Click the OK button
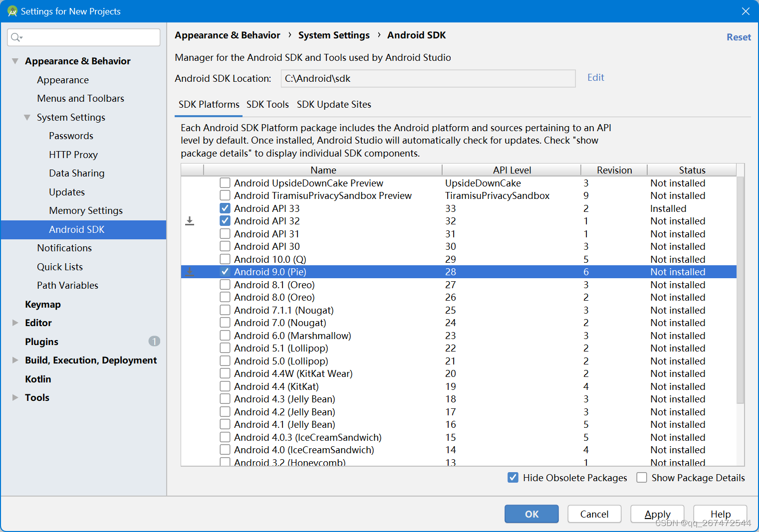The image size is (759, 532). click(531, 514)
